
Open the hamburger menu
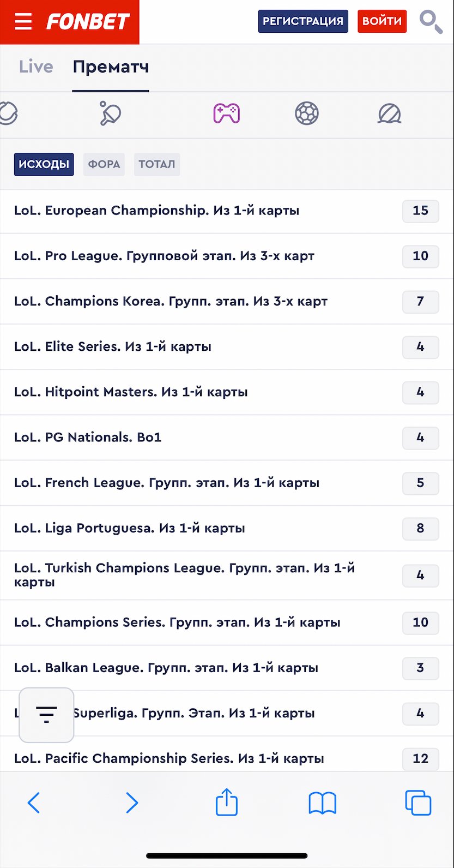23,22
